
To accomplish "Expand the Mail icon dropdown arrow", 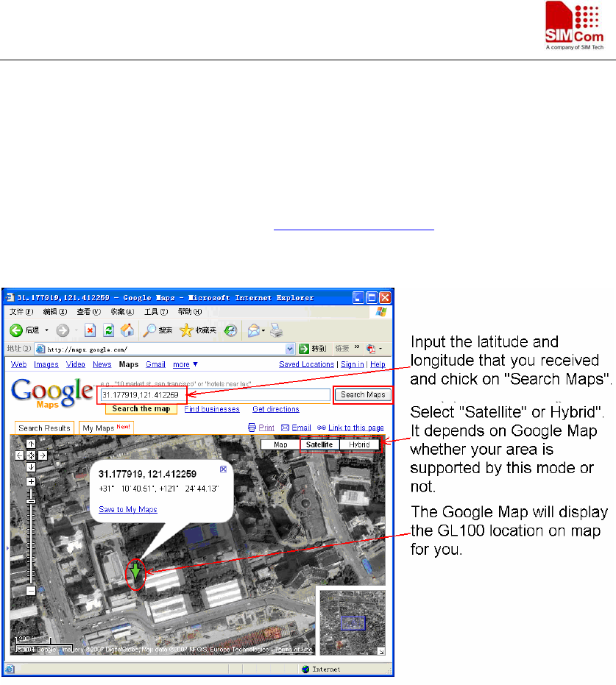I will (x=263, y=330).
